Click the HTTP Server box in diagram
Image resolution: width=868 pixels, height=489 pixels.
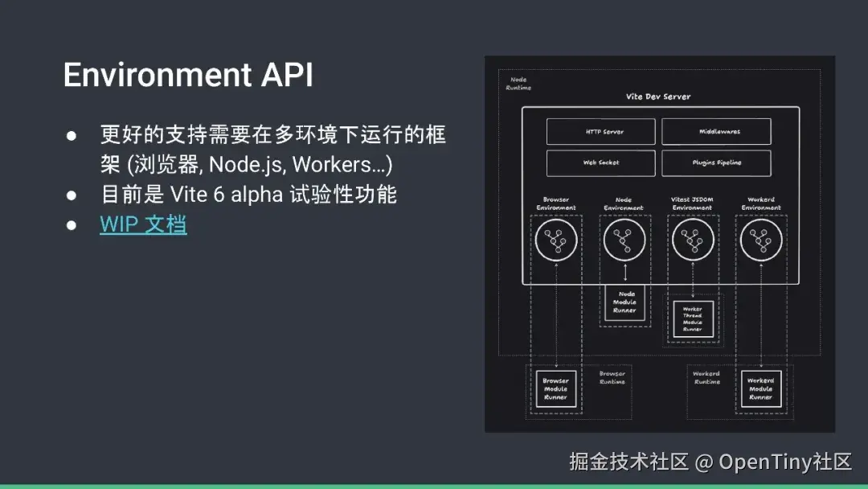pyautogui.click(x=600, y=132)
